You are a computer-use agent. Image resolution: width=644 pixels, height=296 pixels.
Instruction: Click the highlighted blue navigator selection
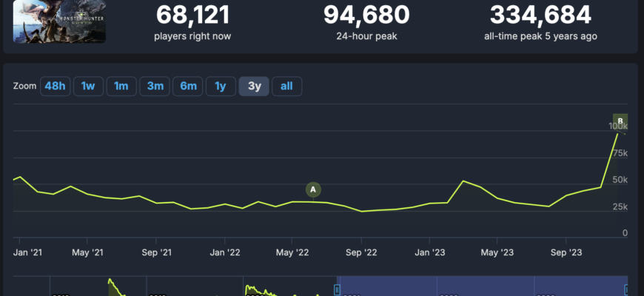[481, 287]
